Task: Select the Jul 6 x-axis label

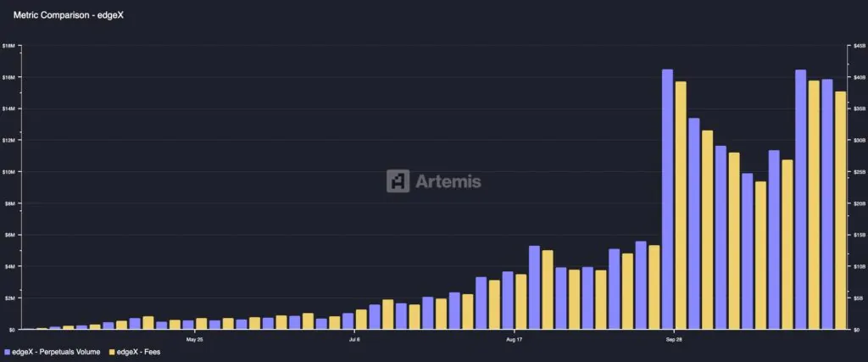Action: point(354,339)
